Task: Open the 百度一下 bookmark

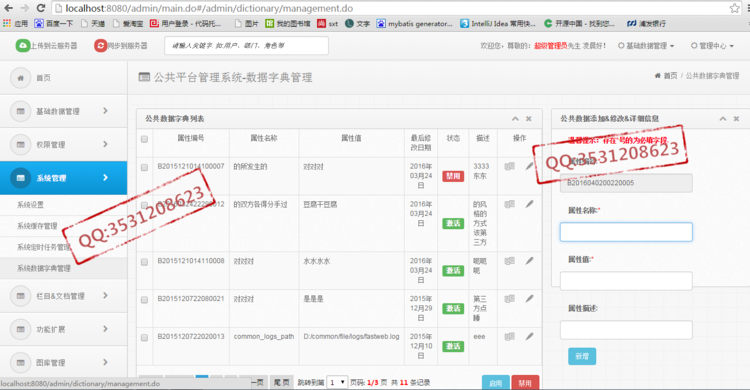Action: (54, 23)
